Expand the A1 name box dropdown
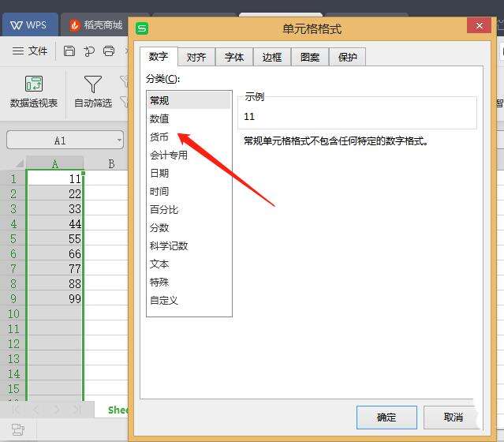The height and width of the screenshot is (442, 504). point(119,140)
